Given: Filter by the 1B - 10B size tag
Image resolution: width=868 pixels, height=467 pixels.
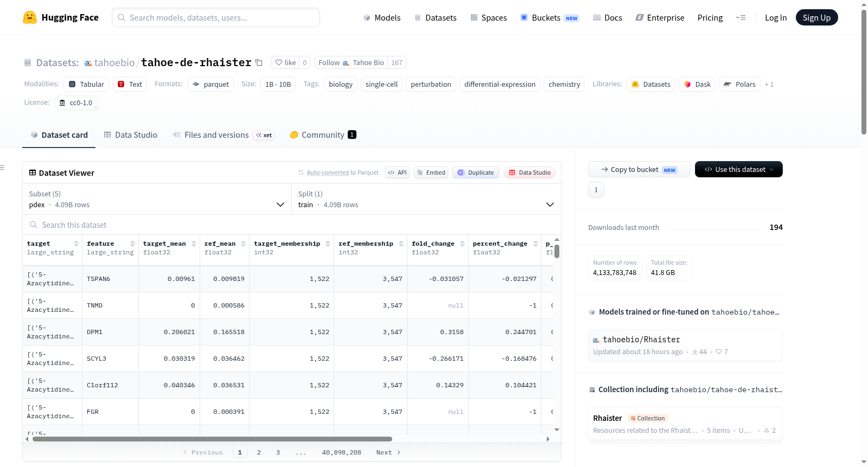Looking at the screenshot, I should pos(278,84).
